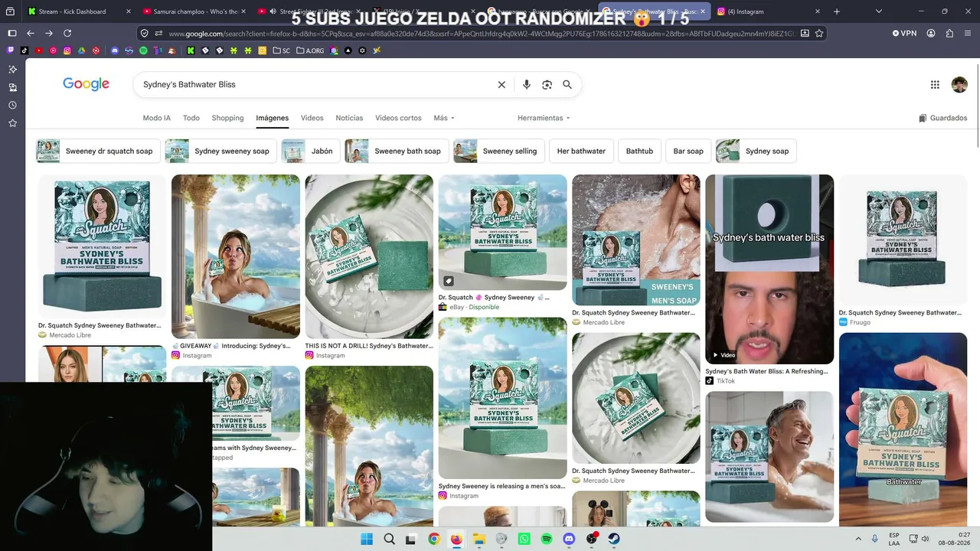Go forward to the next page
980x551 pixels.
tap(49, 34)
